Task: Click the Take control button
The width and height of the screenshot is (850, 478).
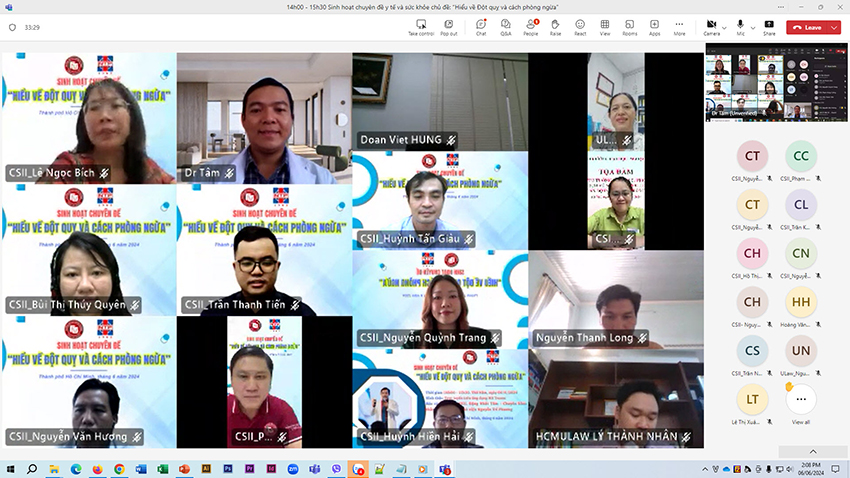Action: (421, 27)
